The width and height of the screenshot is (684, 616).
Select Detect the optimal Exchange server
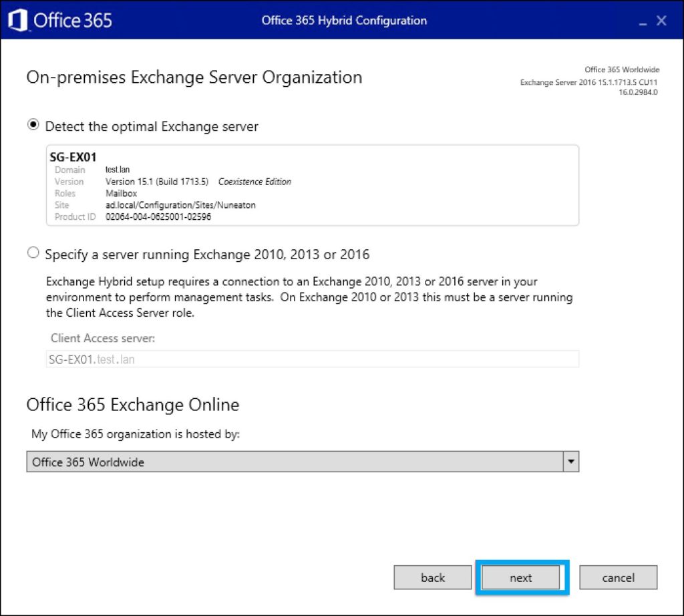pyautogui.click(x=33, y=125)
